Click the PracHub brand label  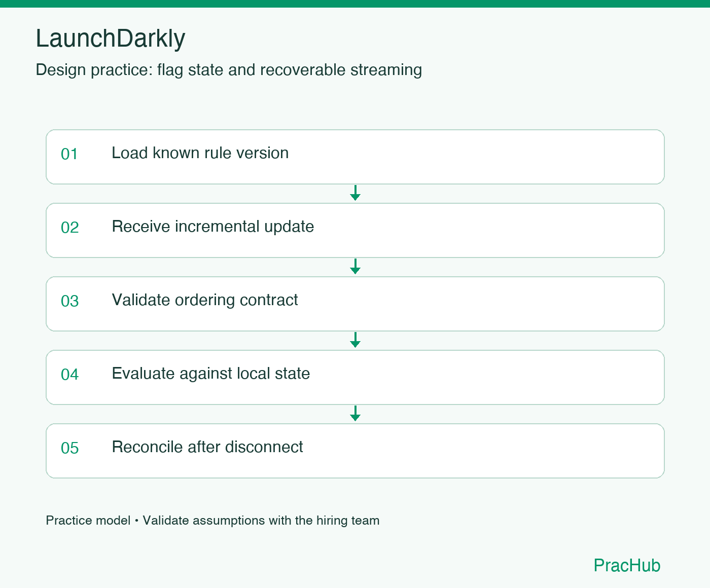(627, 565)
